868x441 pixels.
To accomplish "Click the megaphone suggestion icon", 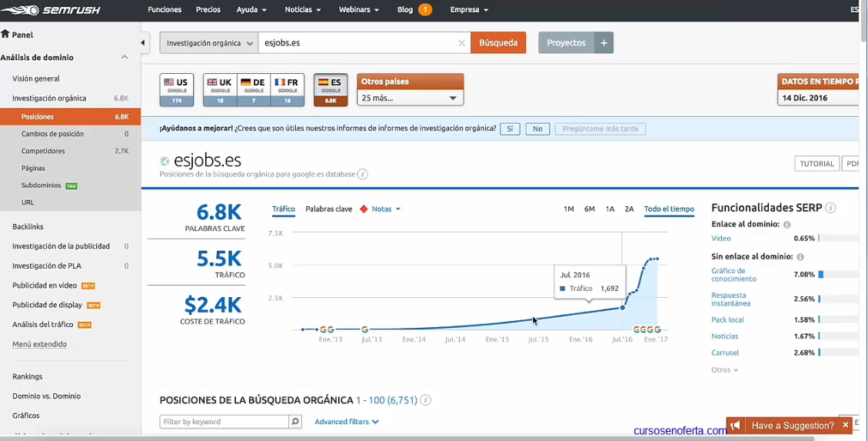I will (735, 426).
